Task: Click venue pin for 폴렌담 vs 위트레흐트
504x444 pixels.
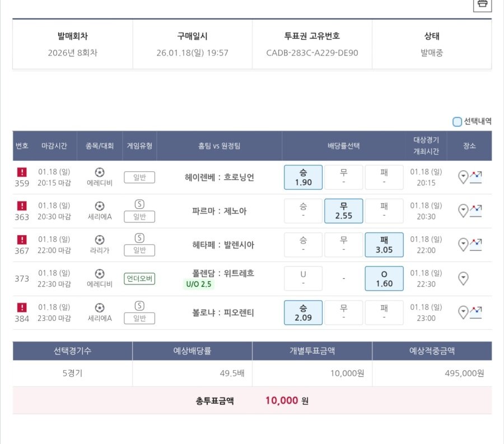Action: click(x=463, y=278)
